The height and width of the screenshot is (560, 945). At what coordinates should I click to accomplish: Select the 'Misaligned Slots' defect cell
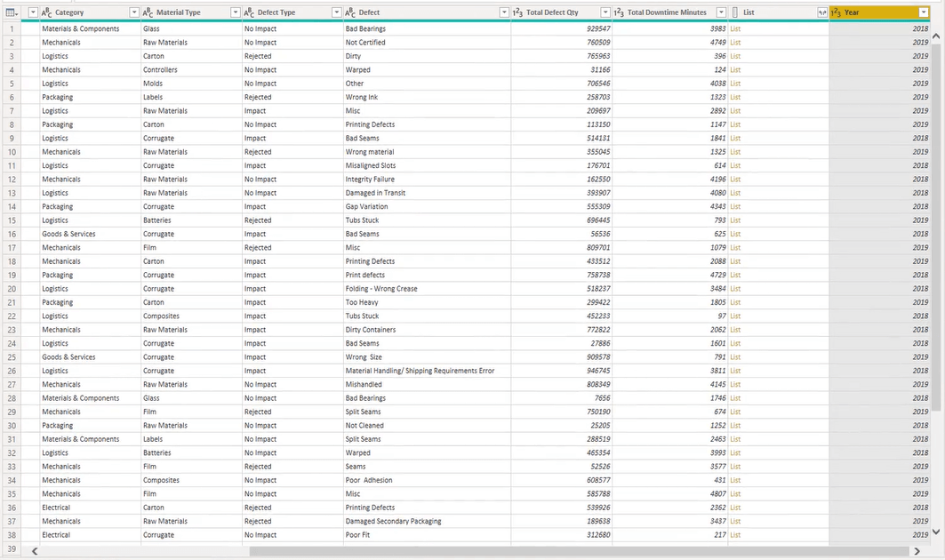(x=428, y=165)
